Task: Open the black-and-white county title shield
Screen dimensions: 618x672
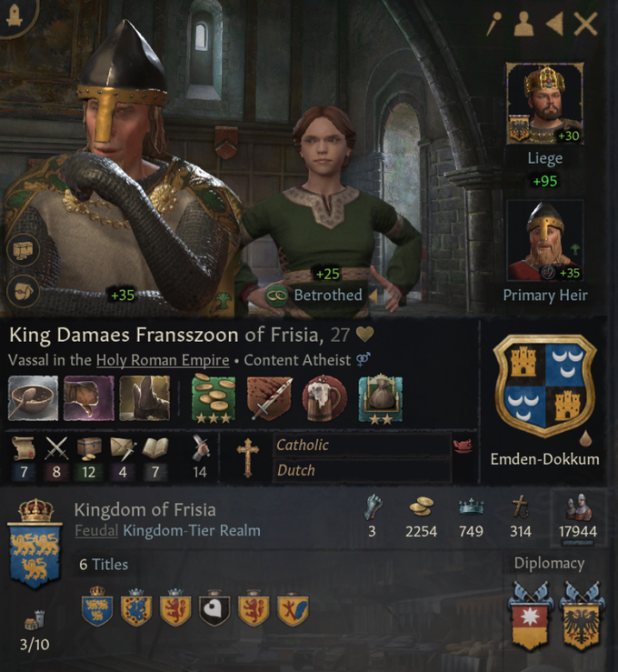Action: pyautogui.click(x=214, y=608)
